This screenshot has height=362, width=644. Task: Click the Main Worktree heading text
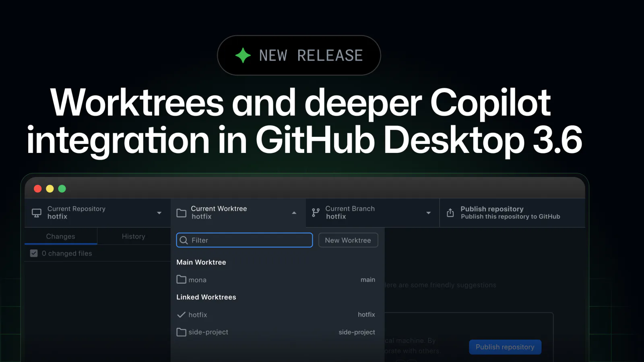(x=201, y=262)
